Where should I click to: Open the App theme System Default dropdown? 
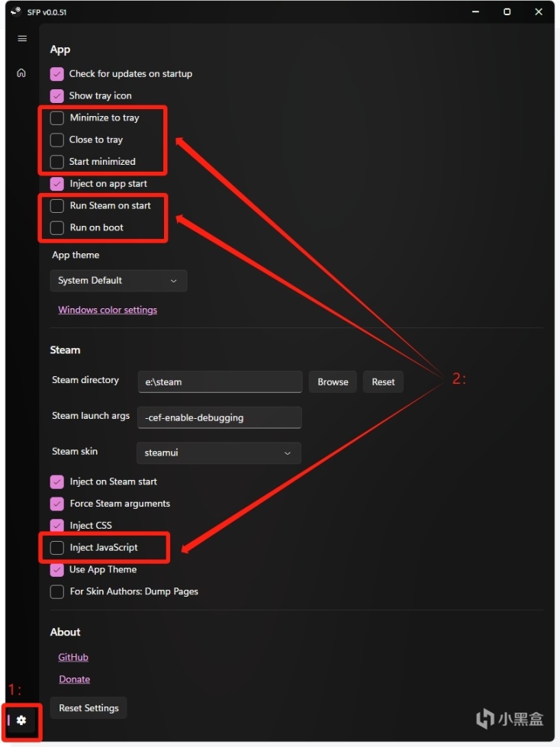coord(118,281)
